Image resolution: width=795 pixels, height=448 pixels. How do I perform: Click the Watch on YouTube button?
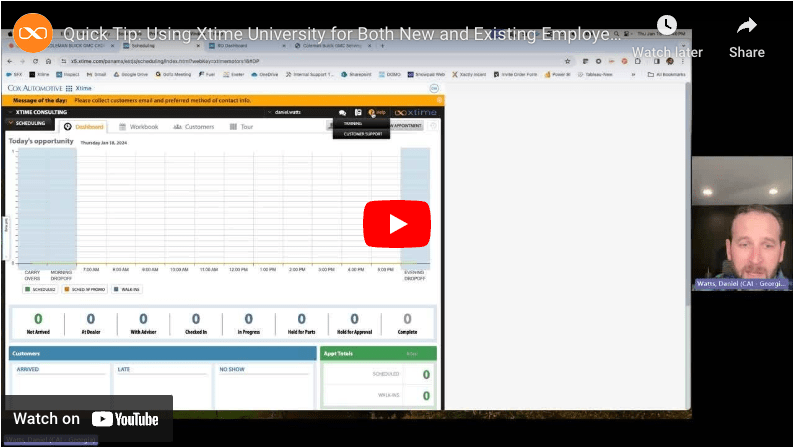(x=87, y=419)
